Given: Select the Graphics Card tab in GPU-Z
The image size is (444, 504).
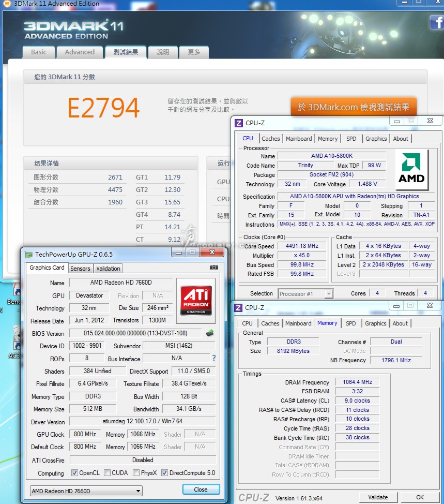Looking at the screenshot, I should tap(47, 268).
